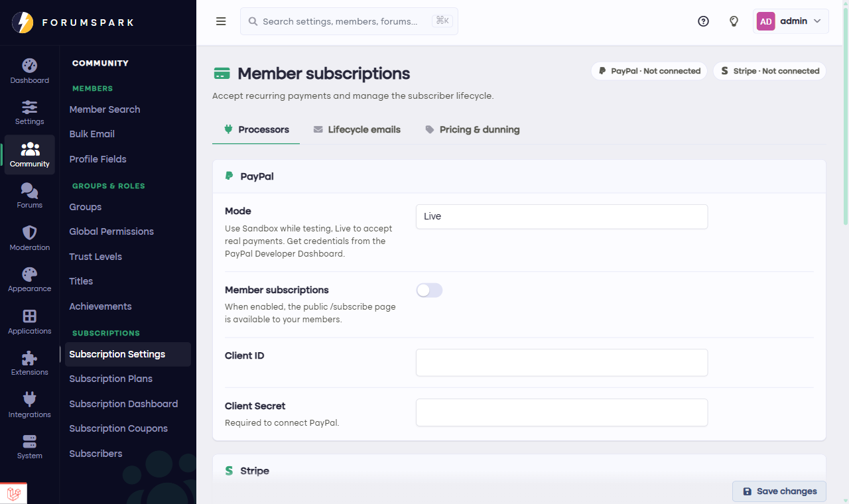Open the Titles page

[x=81, y=281]
